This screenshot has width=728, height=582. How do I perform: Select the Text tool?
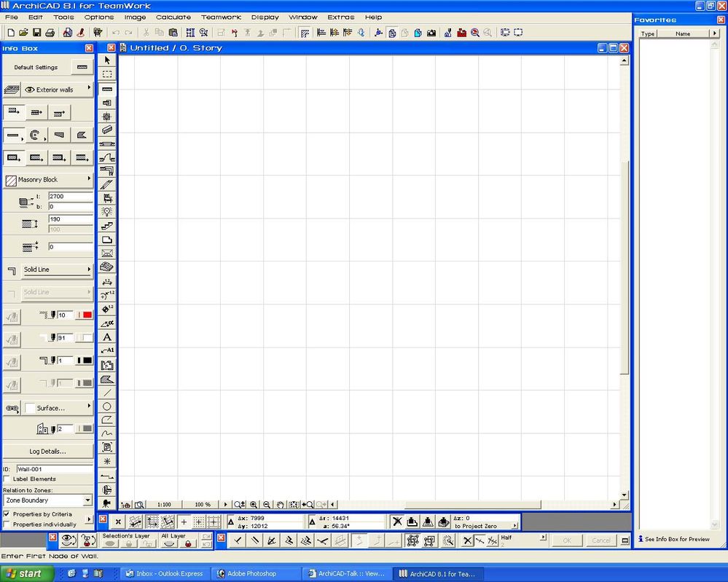pyautogui.click(x=106, y=337)
